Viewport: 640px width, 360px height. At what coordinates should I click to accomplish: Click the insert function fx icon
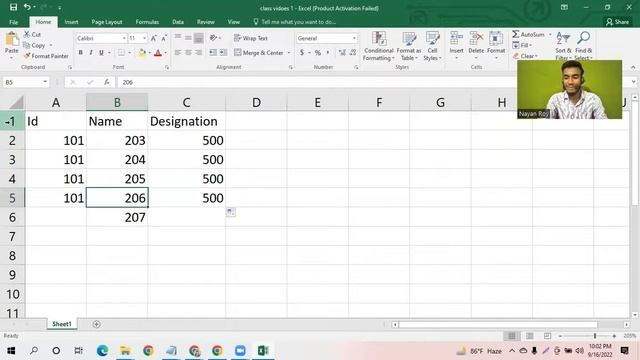pyautogui.click(x=107, y=82)
